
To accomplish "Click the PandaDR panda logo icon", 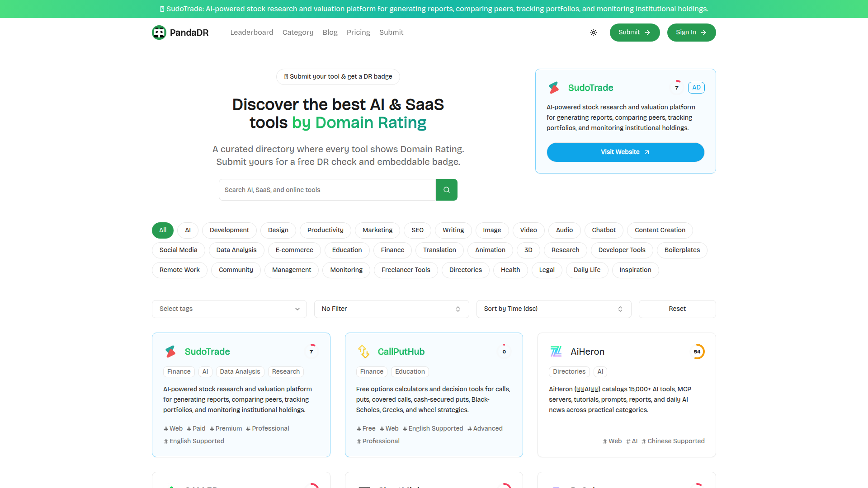I will [x=159, y=33].
